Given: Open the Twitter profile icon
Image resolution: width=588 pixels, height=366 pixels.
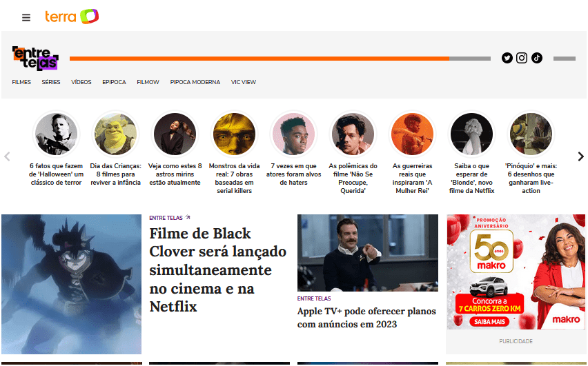Looking at the screenshot, I should pos(507,58).
